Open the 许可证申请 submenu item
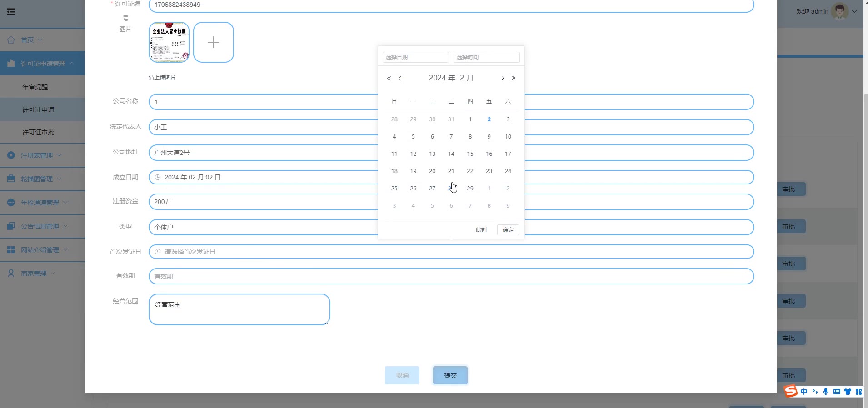 [x=42, y=109]
